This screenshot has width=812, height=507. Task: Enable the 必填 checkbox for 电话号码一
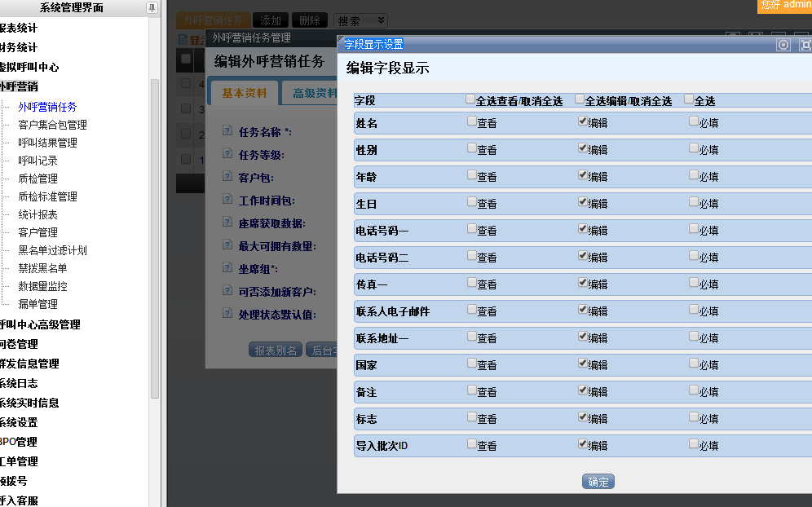[x=693, y=229]
